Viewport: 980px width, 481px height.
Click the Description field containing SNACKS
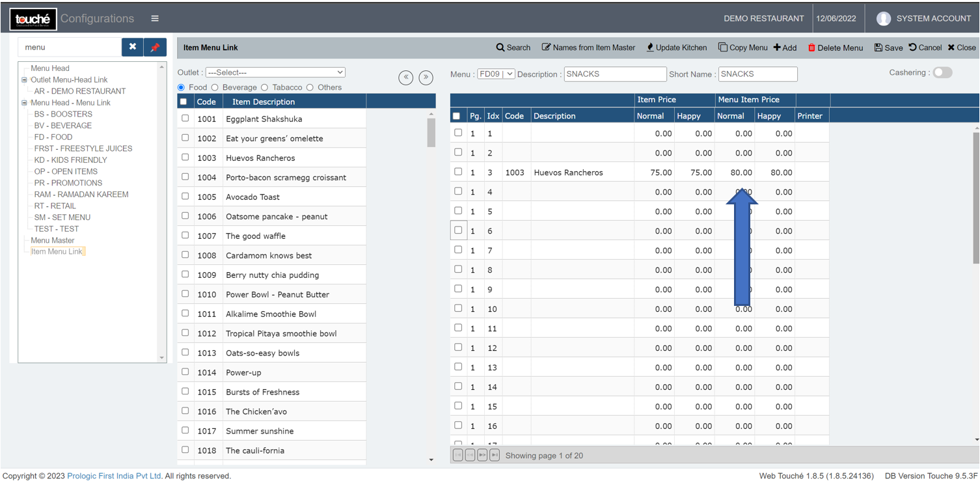pos(614,74)
